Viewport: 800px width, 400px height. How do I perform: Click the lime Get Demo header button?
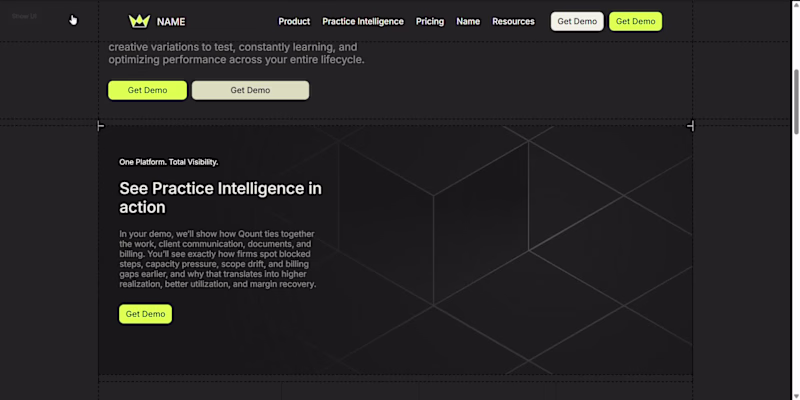click(635, 21)
